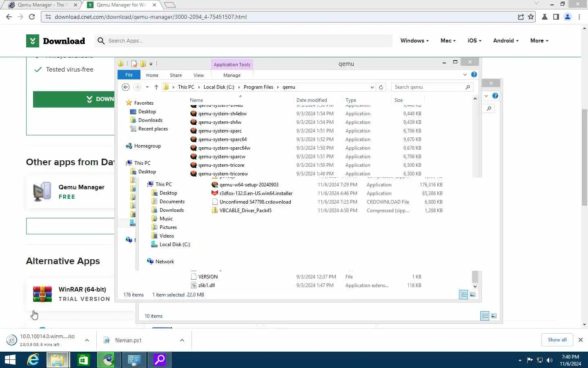Viewport: 588px width, 368px height.
Task: Click the share page icon in address bar
Action: [521, 17]
